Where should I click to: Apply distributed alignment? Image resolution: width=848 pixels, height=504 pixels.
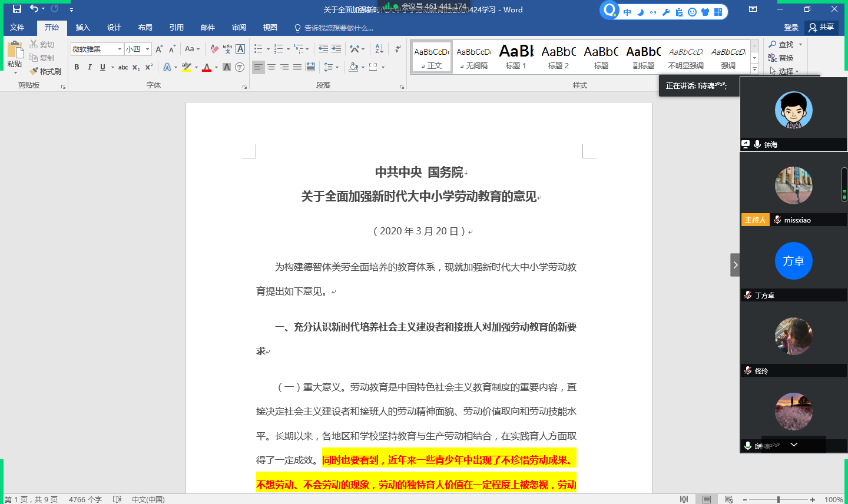(x=310, y=67)
